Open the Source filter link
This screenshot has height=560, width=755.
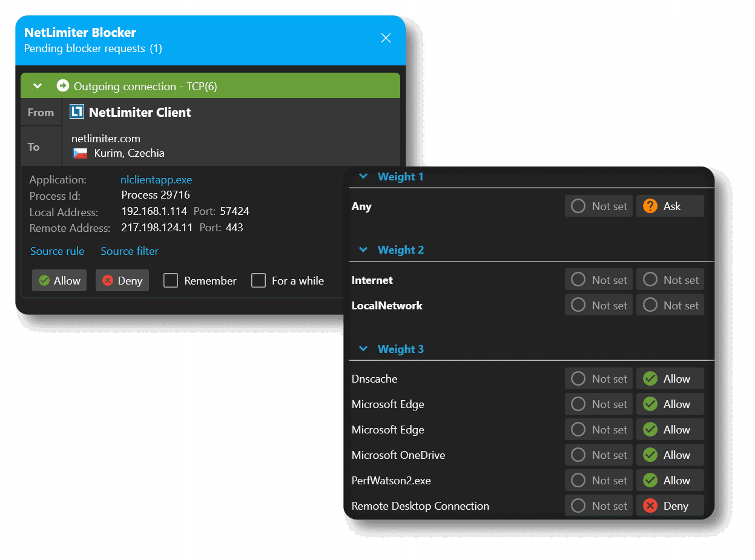pos(129,251)
